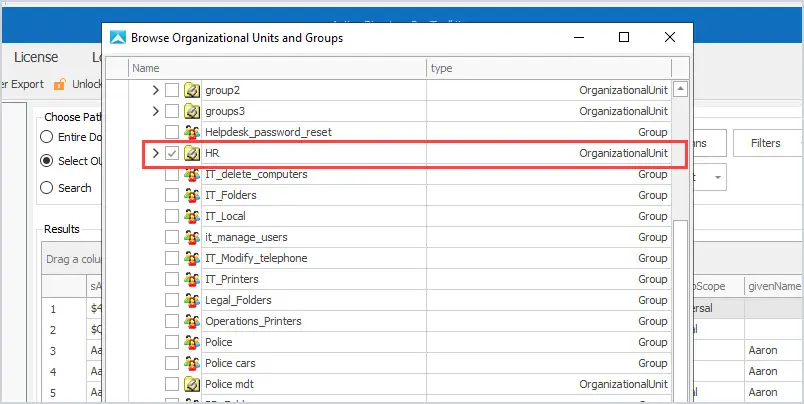The height and width of the screenshot is (404, 804).
Task: Click the Helpdesk_password_reset group icon
Action: point(192,132)
